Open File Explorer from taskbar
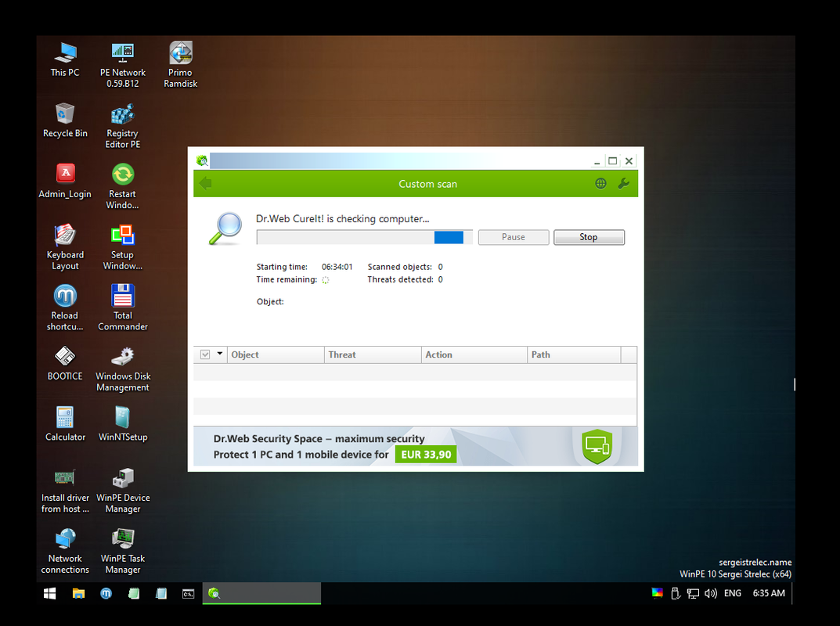Viewport: 840px width, 626px height. tap(79, 593)
